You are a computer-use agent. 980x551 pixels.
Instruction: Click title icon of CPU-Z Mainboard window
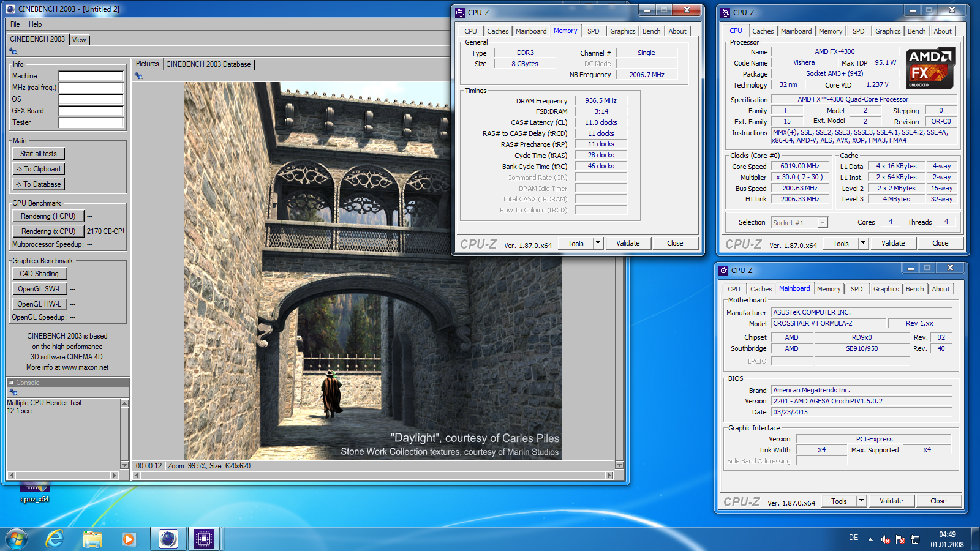pos(723,270)
